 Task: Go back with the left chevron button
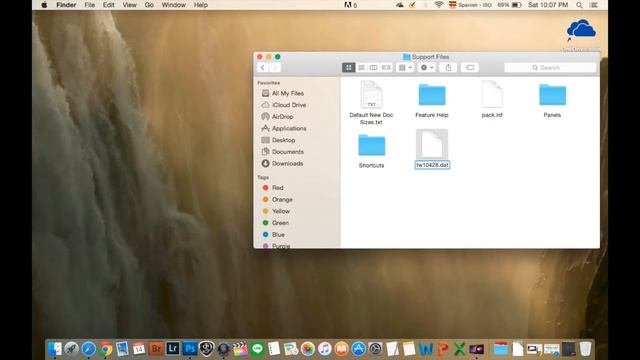click(x=263, y=67)
